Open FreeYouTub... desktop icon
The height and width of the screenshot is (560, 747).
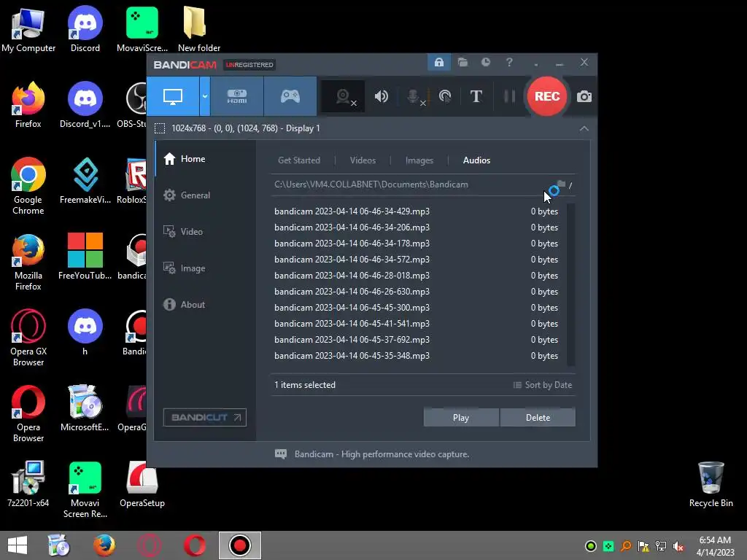85,256
